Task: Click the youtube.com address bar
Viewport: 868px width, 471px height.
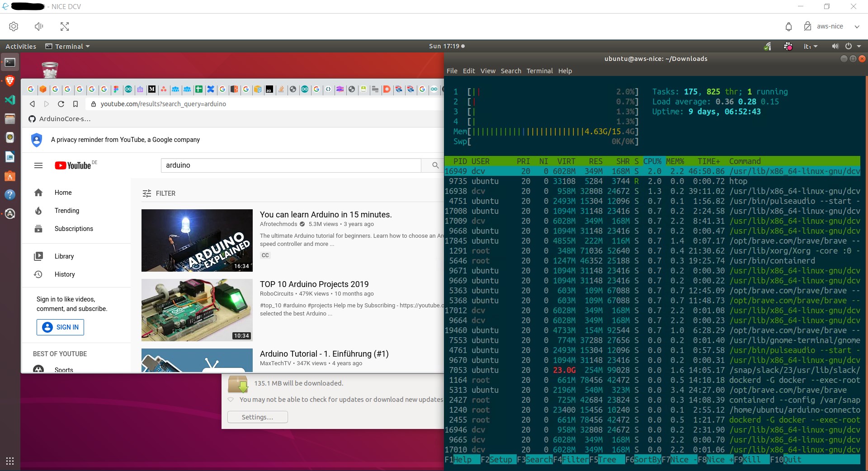Action: pyautogui.click(x=264, y=104)
